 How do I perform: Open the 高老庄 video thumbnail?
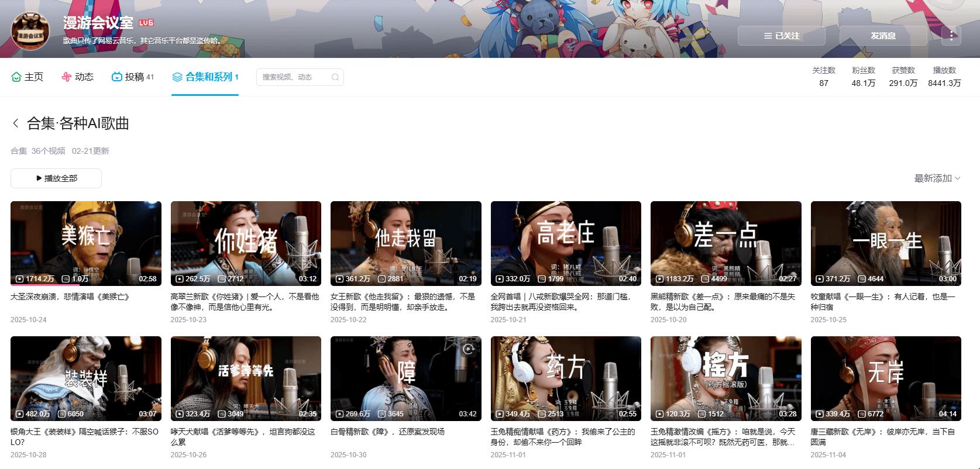566,243
